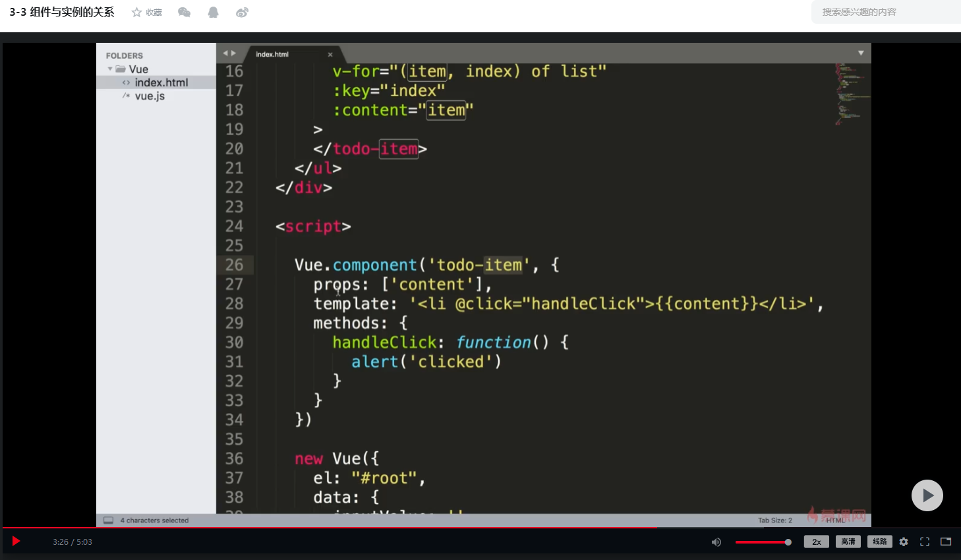This screenshot has width=961, height=560.
Task: Click the FOLDERS heading in the sidebar
Action: click(125, 56)
